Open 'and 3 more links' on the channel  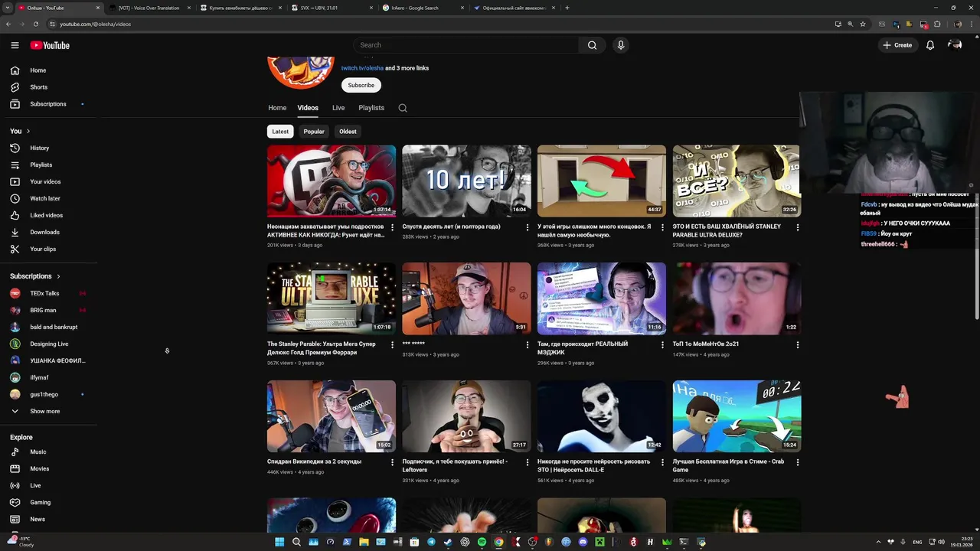(407, 68)
